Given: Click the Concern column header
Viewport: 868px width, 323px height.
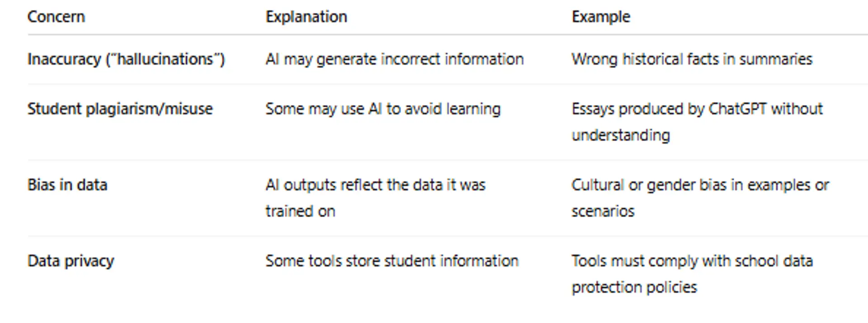Looking at the screenshot, I should 56,17.
